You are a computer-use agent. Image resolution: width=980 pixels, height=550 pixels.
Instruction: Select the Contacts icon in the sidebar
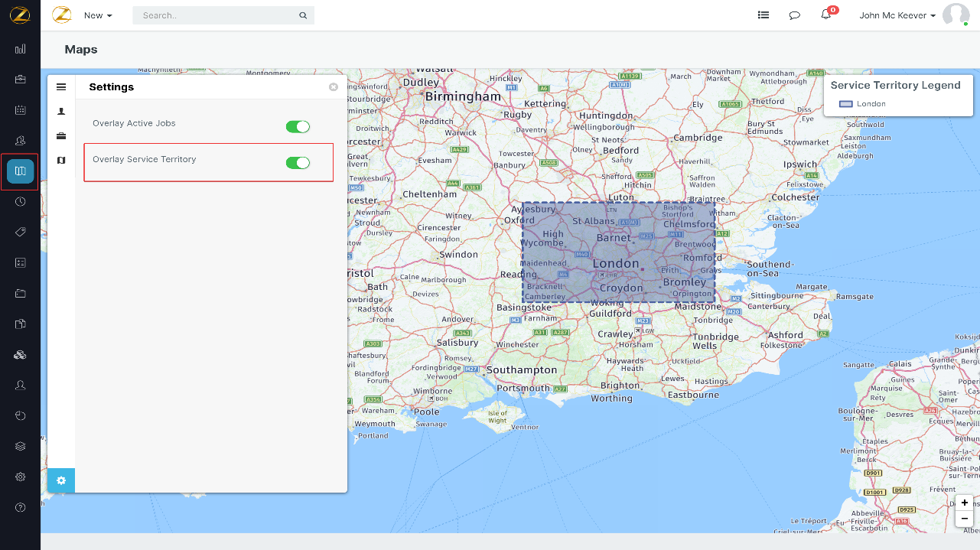(20, 140)
